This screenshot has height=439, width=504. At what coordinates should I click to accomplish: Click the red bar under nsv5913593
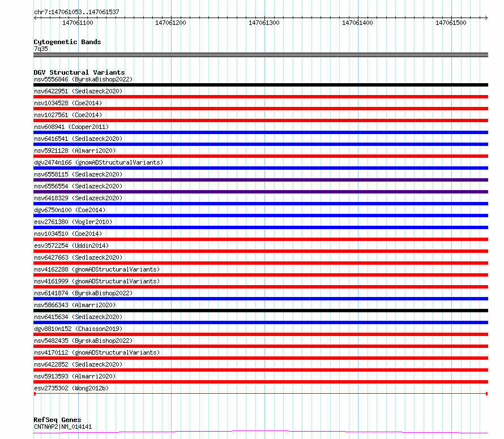click(x=260, y=382)
